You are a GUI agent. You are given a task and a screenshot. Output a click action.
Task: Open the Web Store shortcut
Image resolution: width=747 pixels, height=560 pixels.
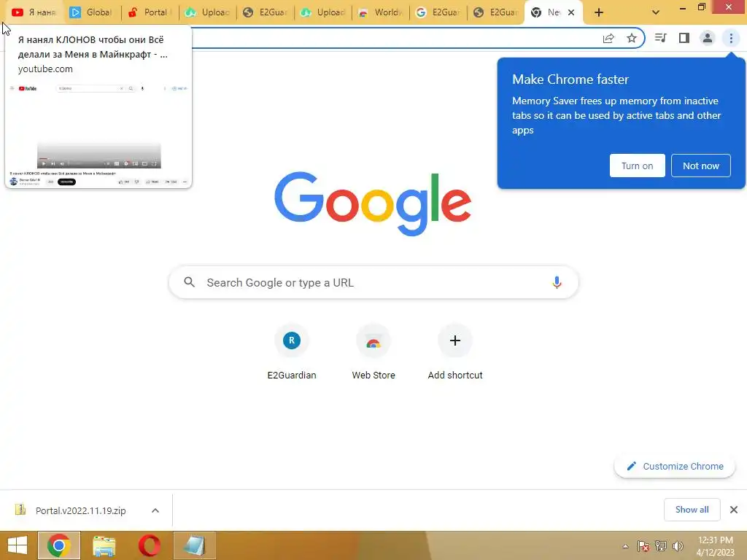[373, 352]
